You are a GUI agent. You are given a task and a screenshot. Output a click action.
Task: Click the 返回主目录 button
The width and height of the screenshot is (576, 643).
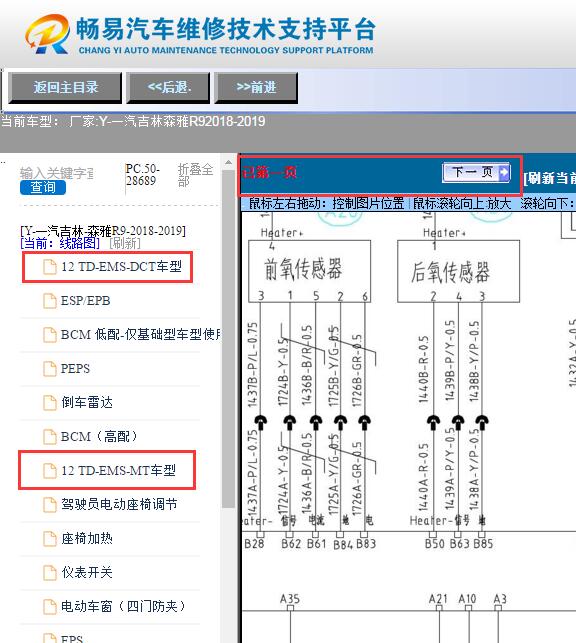click(65, 87)
